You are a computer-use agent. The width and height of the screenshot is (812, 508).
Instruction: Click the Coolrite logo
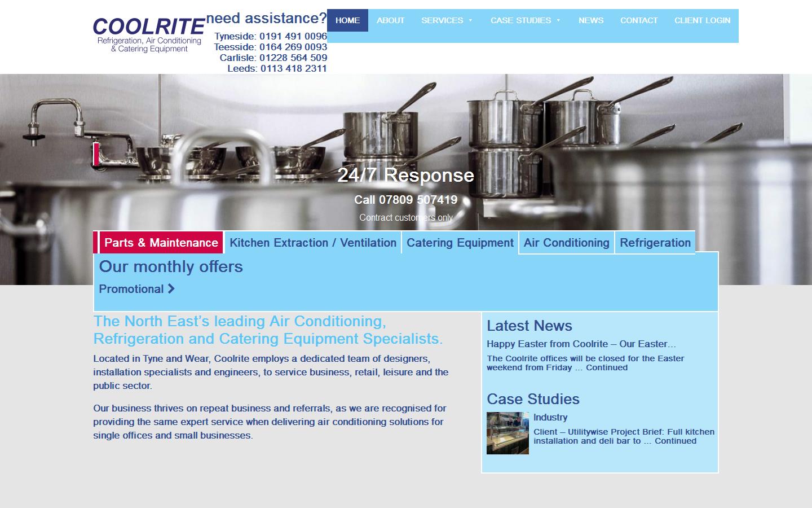pyautogui.click(x=148, y=34)
